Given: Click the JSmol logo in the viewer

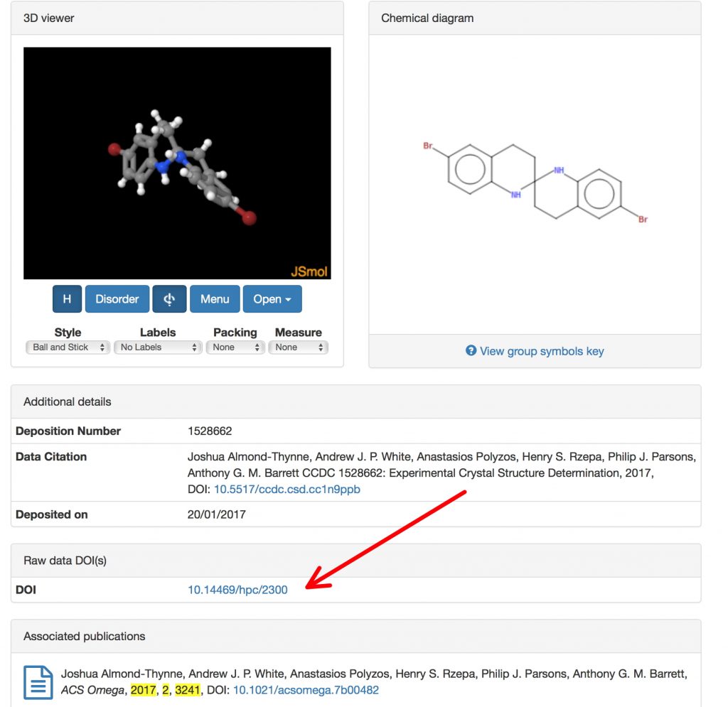Looking at the screenshot, I should pyautogui.click(x=310, y=271).
